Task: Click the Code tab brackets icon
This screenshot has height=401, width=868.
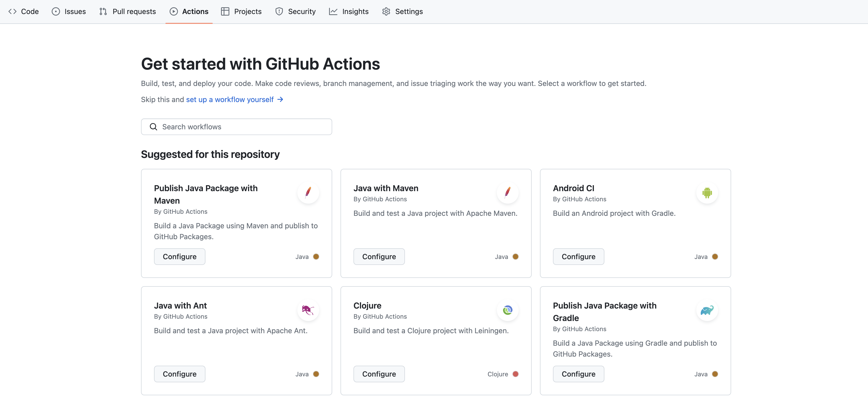Action: (x=12, y=11)
